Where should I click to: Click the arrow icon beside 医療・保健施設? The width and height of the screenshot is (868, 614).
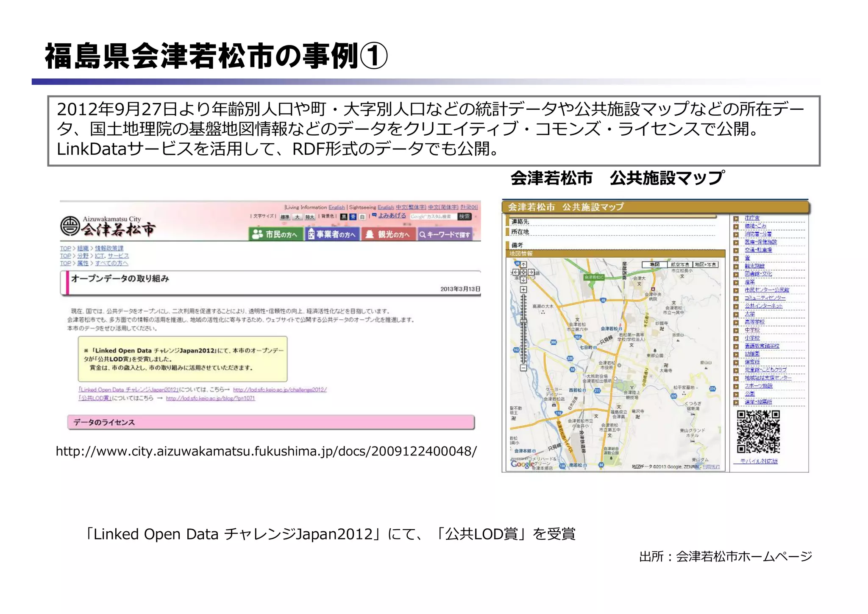pos(736,243)
